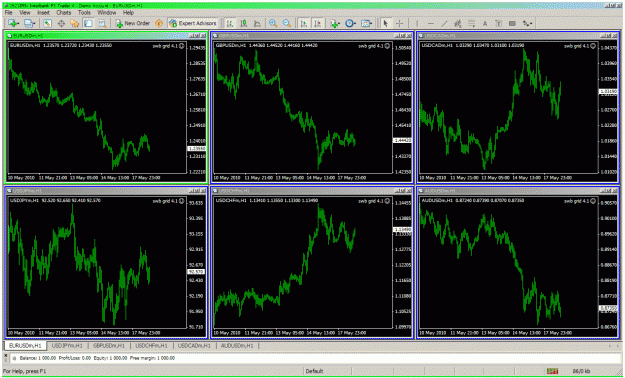
Task: Click the smiley icon on AUDUSD chart
Action: click(x=593, y=201)
